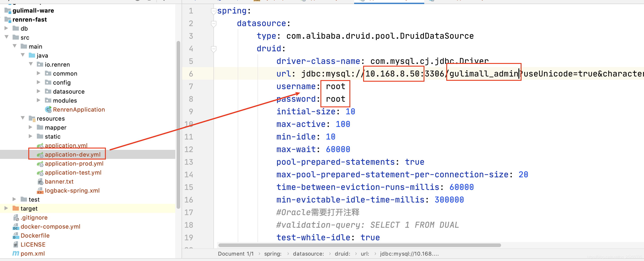Image resolution: width=644 pixels, height=261 pixels.
Task: Click the initial-size value 10
Action: point(350,112)
